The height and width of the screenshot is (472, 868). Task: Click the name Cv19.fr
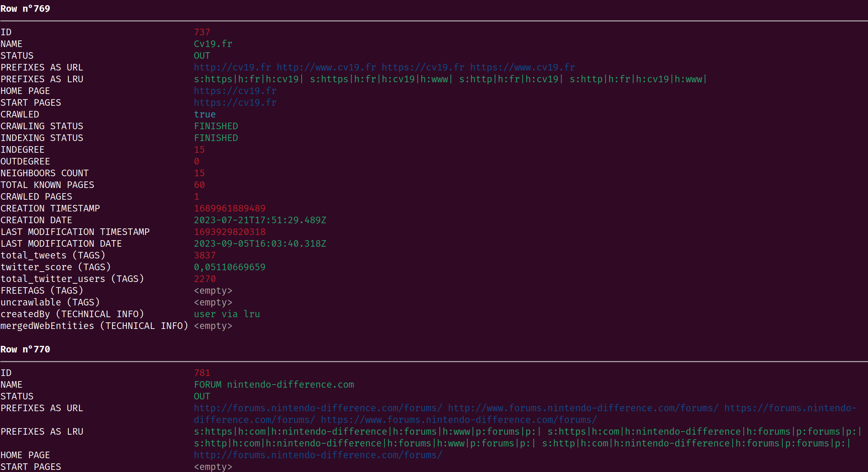[x=213, y=44]
